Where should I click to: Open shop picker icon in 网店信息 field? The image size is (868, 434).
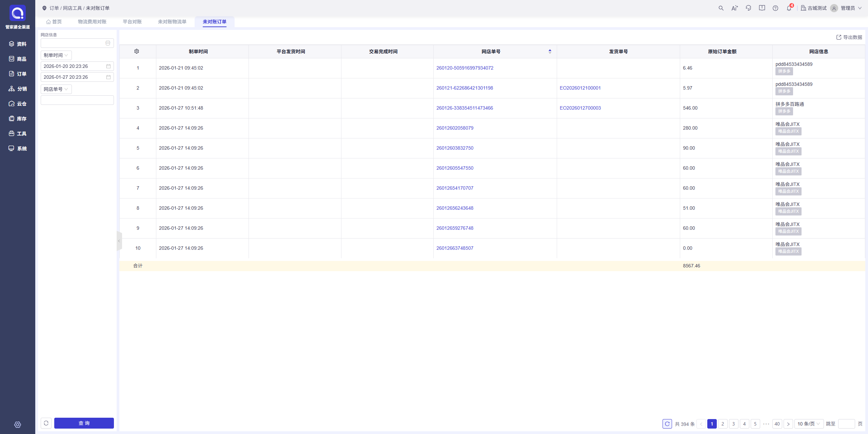[108, 43]
